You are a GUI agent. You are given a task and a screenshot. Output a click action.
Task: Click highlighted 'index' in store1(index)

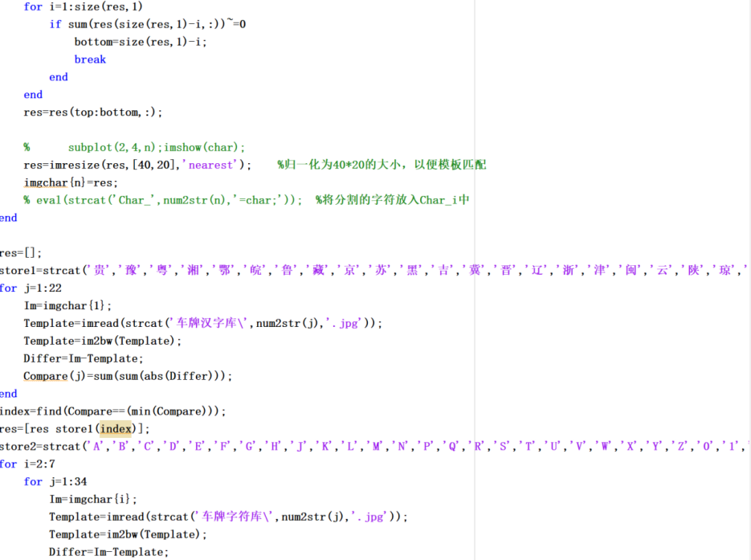pos(116,429)
